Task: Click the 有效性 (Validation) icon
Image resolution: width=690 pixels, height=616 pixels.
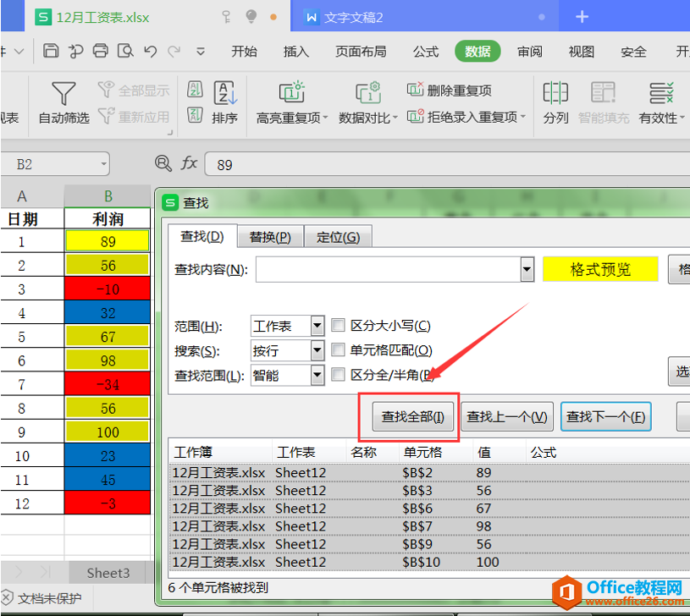Action: (661, 93)
